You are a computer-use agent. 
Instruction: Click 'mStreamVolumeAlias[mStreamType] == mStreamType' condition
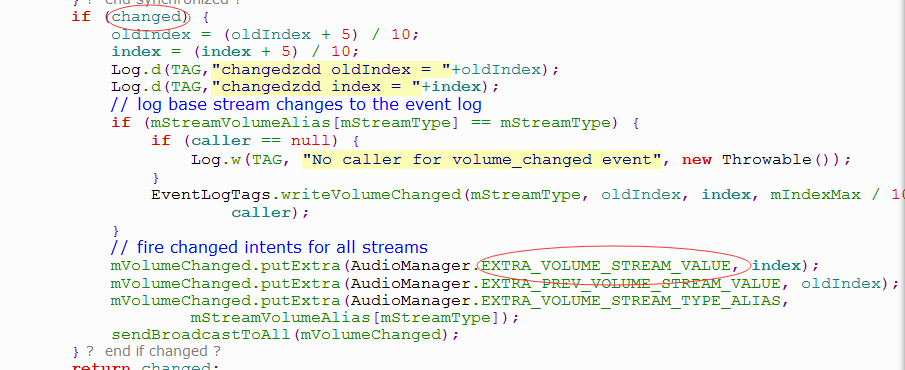381,123
